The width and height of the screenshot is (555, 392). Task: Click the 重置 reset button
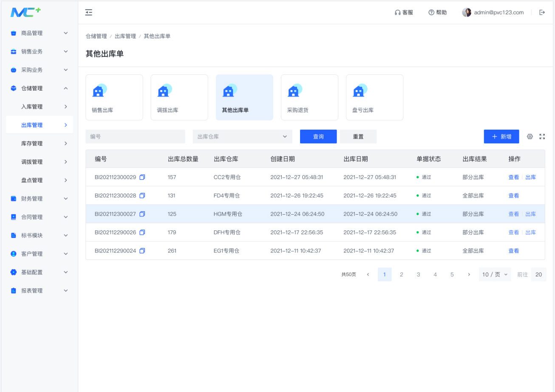(x=358, y=136)
